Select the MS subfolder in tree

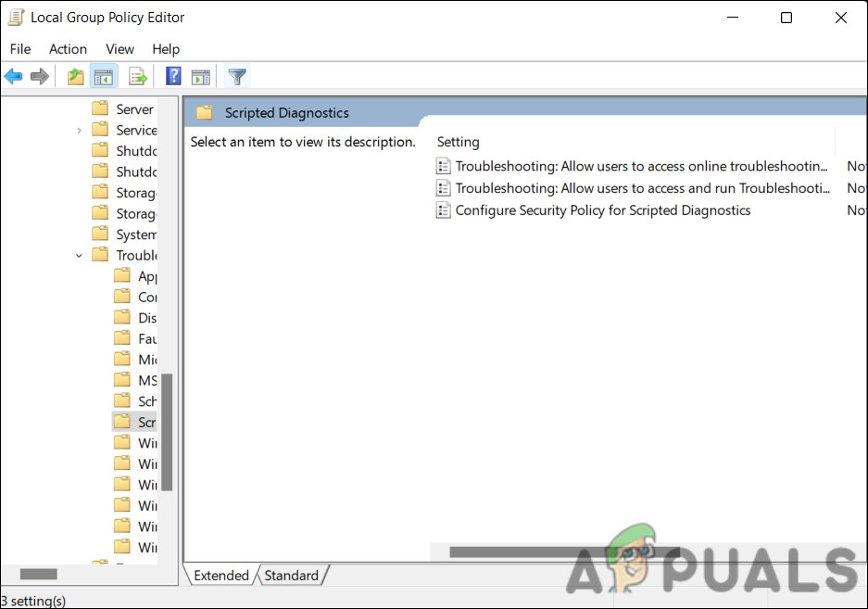[135, 381]
